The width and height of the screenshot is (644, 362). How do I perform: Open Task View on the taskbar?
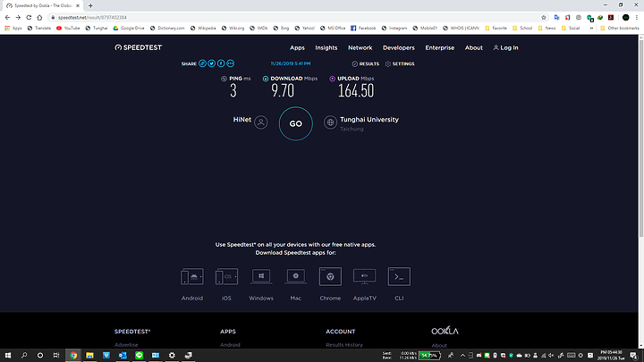(56, 356)
